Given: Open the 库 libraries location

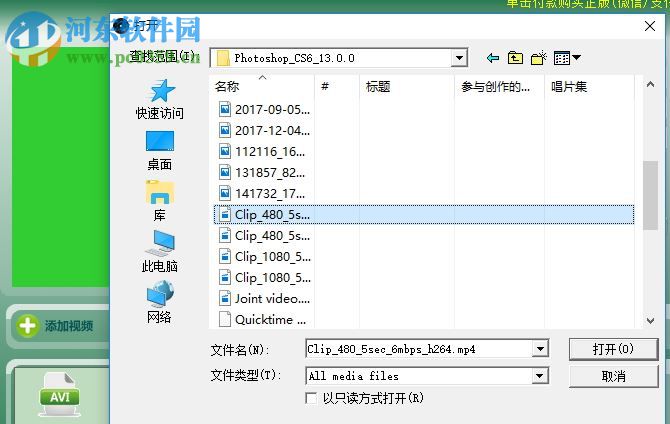Looking at the screenshot, I should [x=160, y=201].
